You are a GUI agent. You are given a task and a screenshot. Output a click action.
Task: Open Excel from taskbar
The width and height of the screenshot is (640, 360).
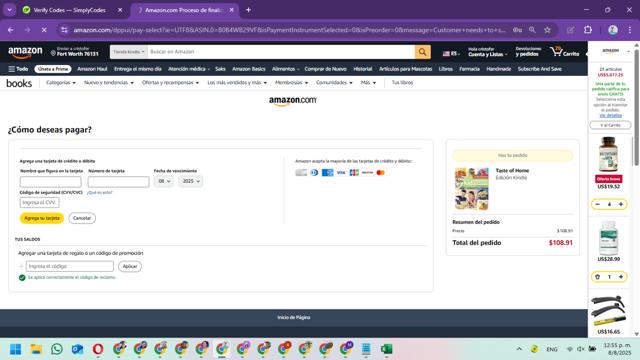[x=386, y=349]
